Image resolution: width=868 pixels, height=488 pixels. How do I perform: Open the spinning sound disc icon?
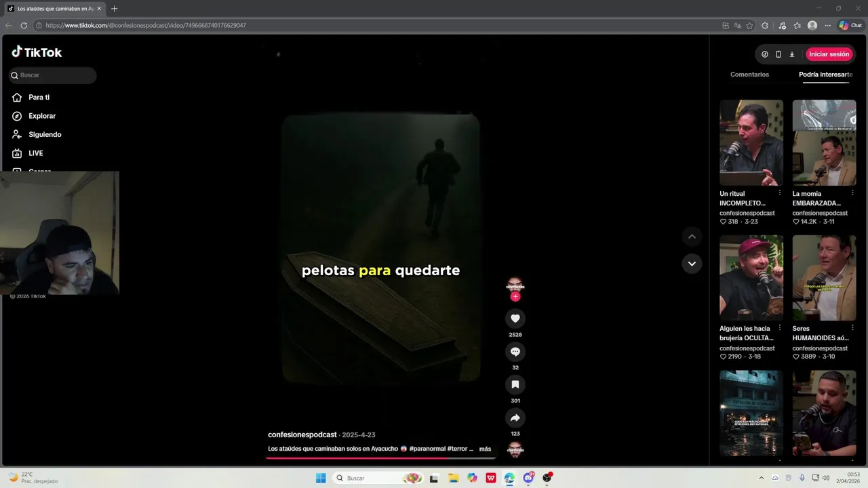pos(515,449)
